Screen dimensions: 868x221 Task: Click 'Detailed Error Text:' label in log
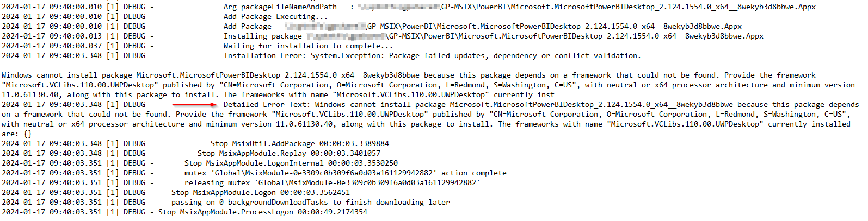pos(267,105)
